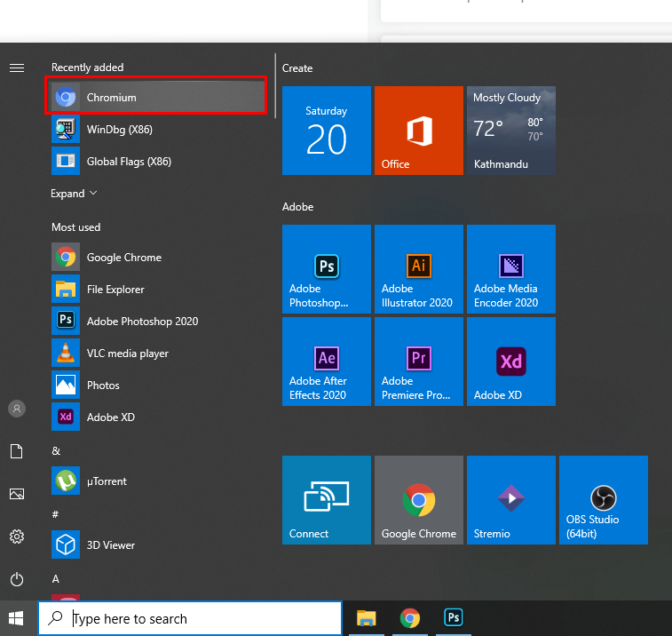Click the & letter heading
The image size is (672, 636).
pyautogui.click(x=56, y=450)
